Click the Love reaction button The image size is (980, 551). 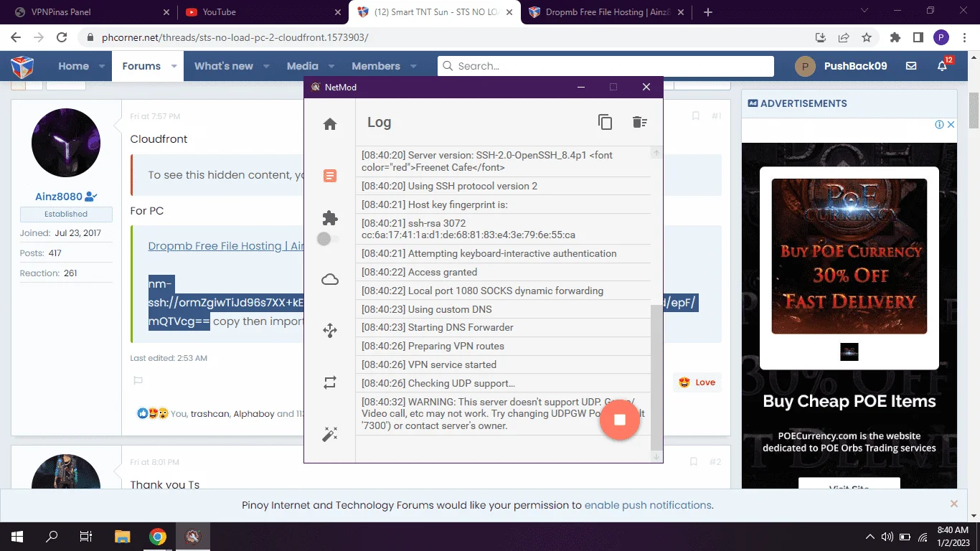pos(697,382)
